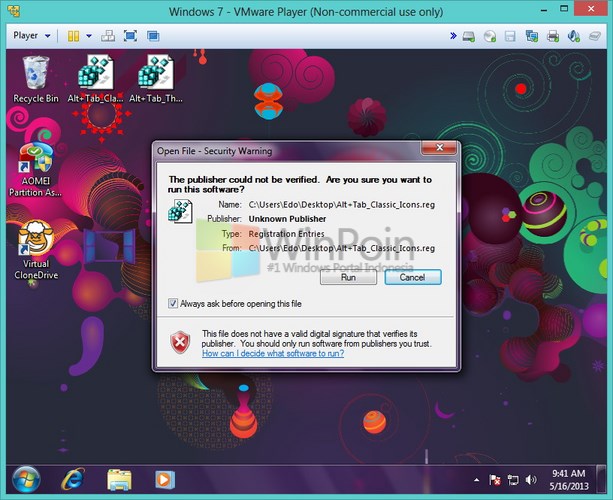Click the registry file icon in the dialog
This screenshot has width=613, height=500.
pyautogui.click(x=180, y=211)
